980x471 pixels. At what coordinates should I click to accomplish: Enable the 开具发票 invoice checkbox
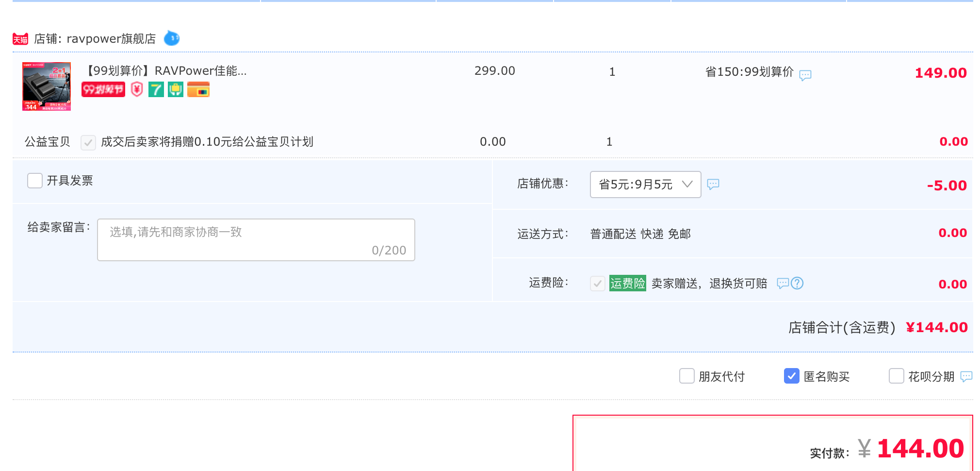pyautogui.click(x=35, y=181)
